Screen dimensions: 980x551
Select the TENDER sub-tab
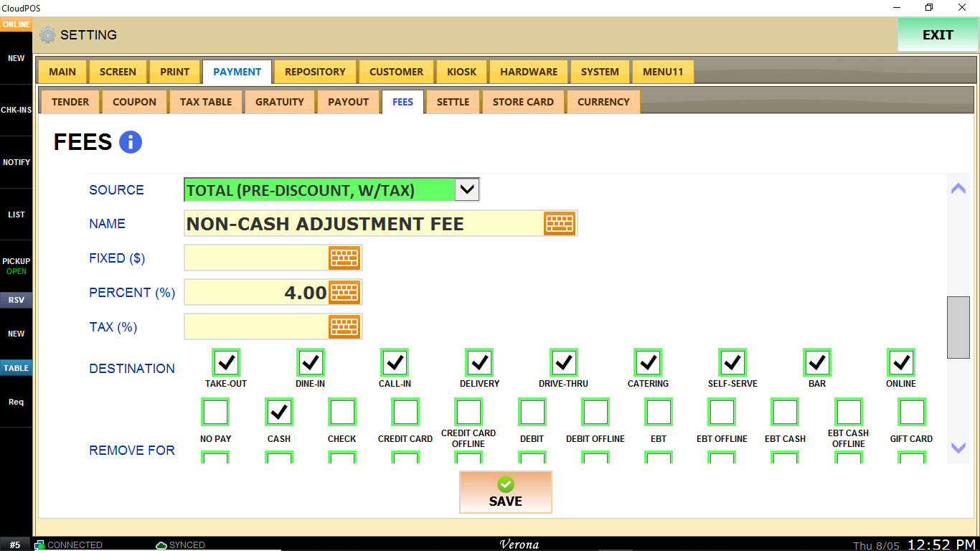70,102
